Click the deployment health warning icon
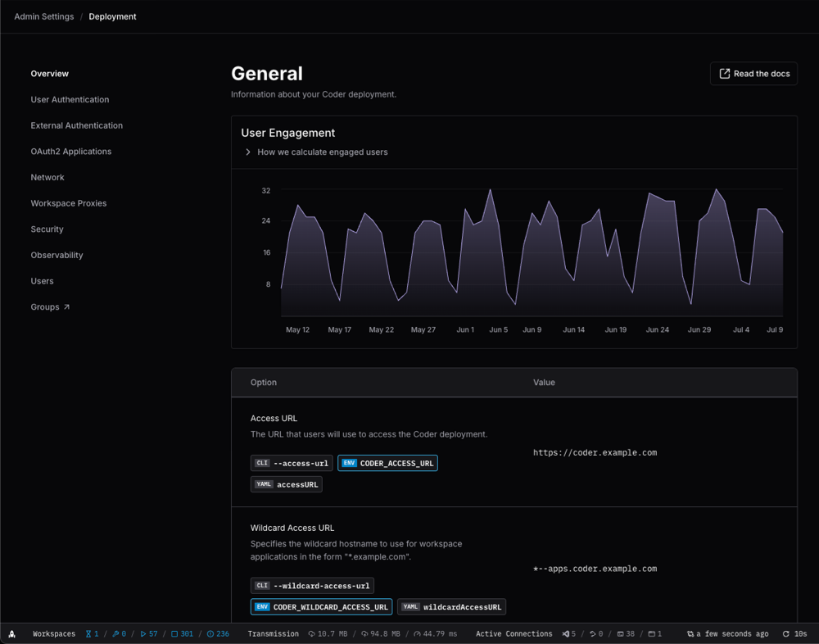 click(11, 633)
